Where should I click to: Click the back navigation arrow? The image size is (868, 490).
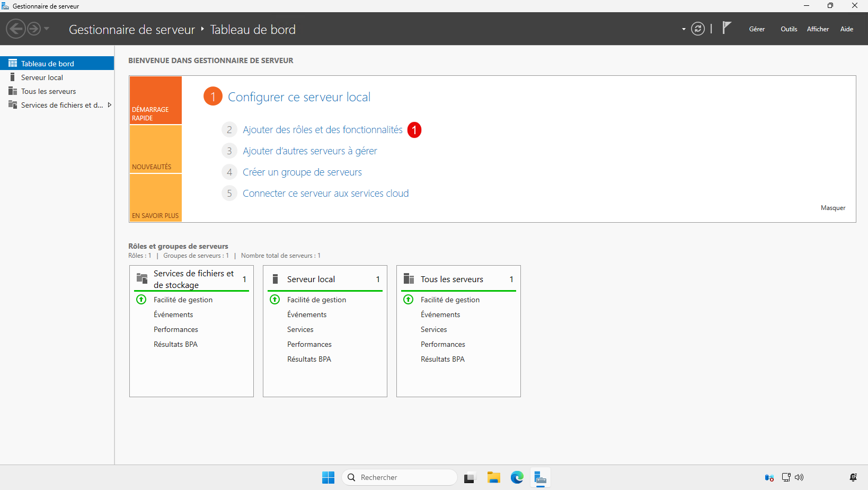(x=16, y=29)
